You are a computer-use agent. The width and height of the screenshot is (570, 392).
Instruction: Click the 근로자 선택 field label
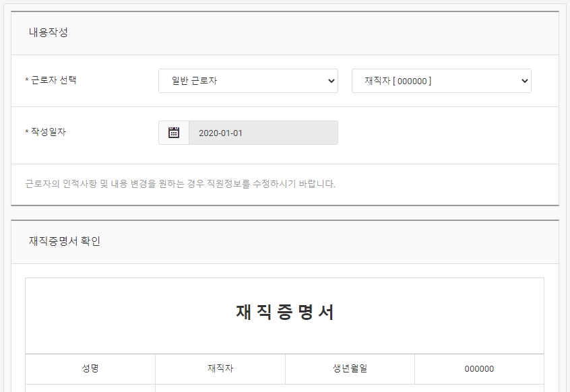[x=54, y=80]
